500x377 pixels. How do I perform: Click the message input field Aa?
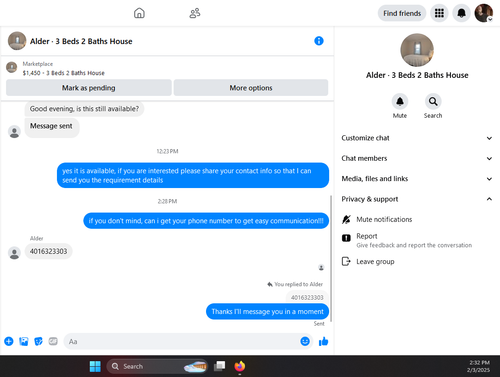(182, 341)
